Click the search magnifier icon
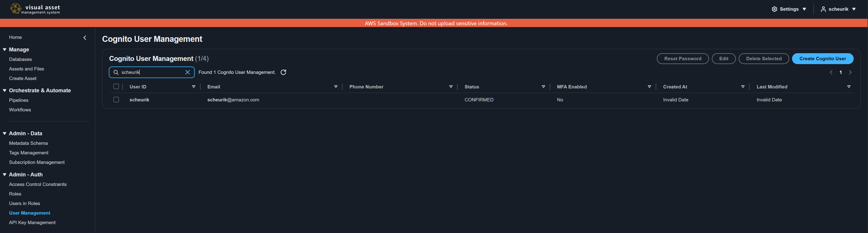Viewport: 868px width, 233px height. coord(116,72)
